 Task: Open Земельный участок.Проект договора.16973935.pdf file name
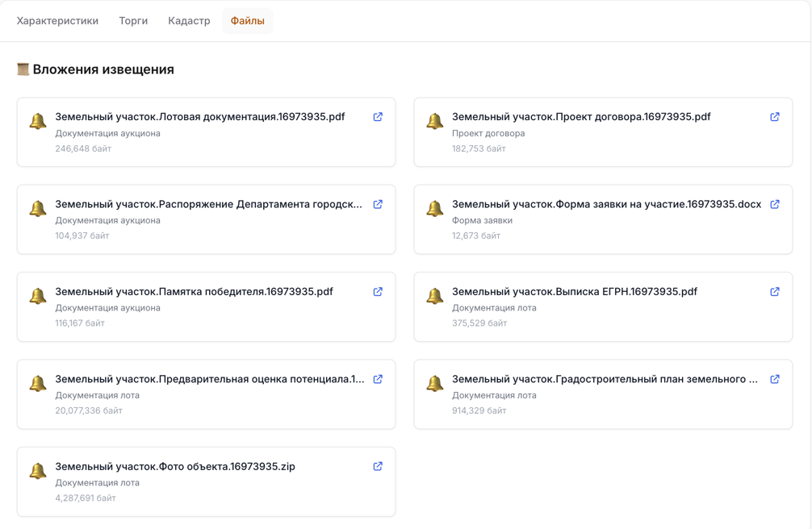581,117
